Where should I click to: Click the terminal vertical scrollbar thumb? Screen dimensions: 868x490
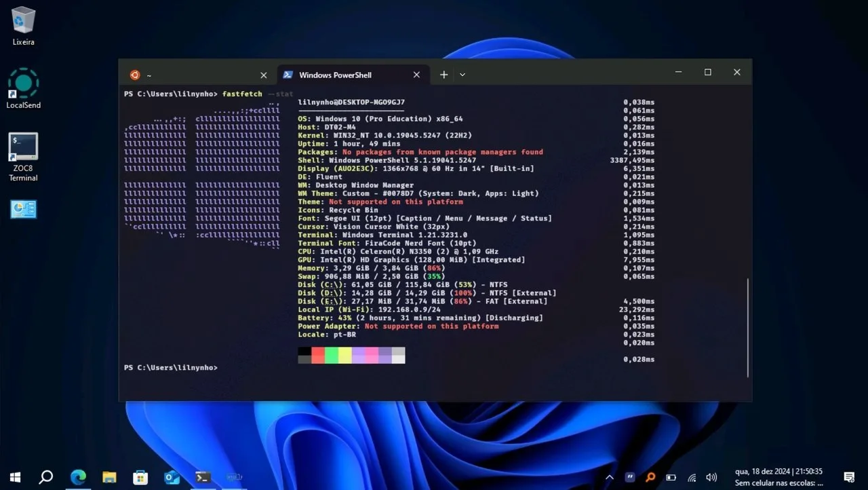[748, 326]
